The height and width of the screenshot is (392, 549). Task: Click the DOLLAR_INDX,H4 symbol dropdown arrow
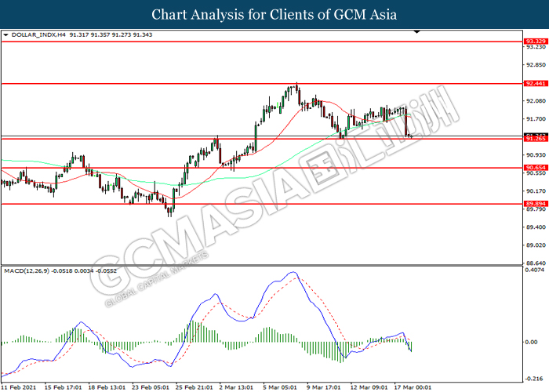pyautogui.click(x=5, y=35)
